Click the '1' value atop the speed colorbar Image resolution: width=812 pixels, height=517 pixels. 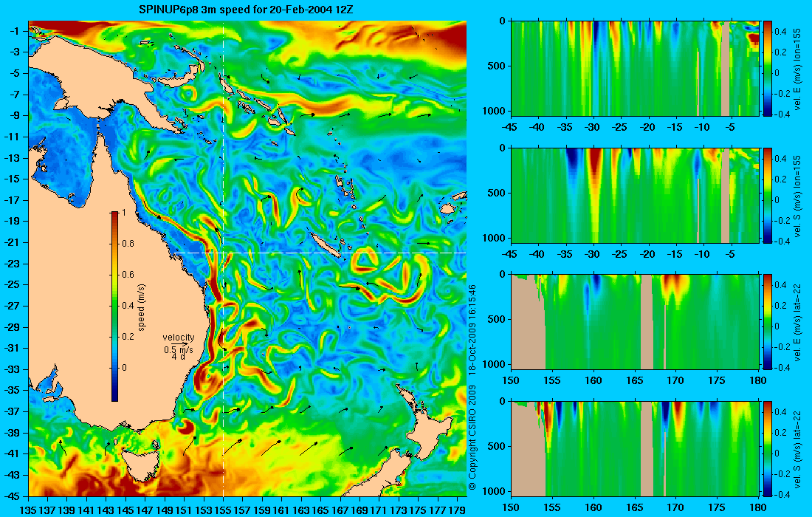[x=123, y=213]
